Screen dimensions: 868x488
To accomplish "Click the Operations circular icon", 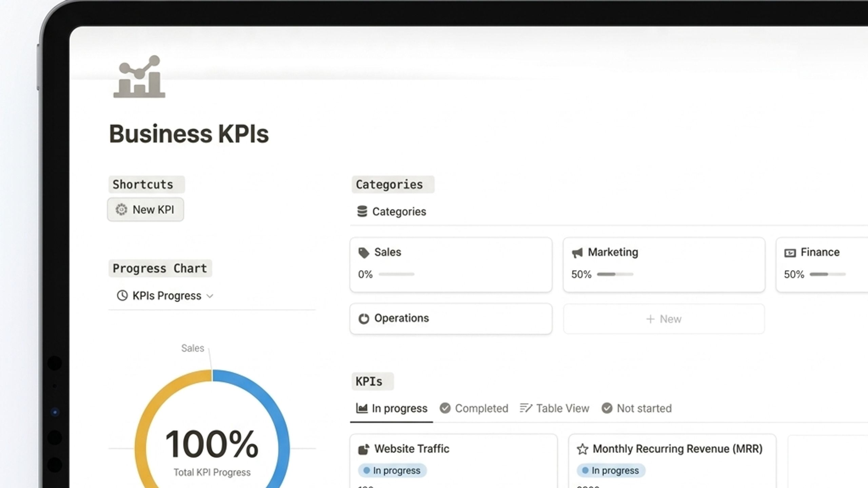I will point(363,319).
